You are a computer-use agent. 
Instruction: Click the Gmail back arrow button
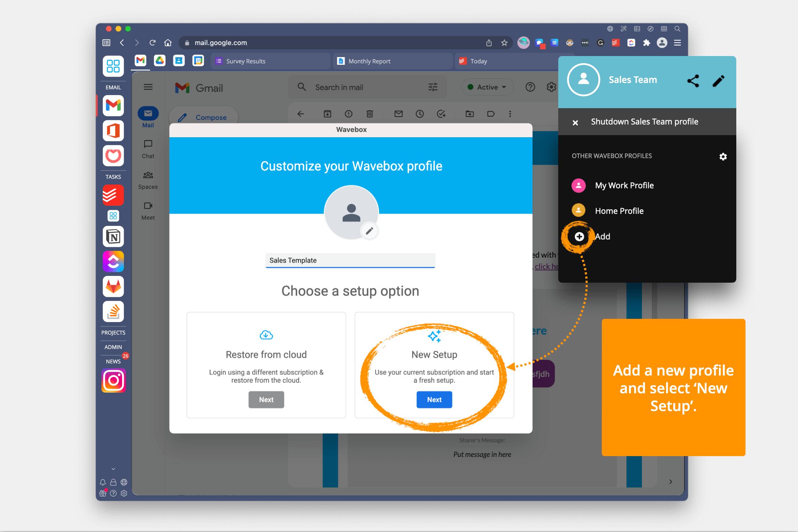click(300, 114)
